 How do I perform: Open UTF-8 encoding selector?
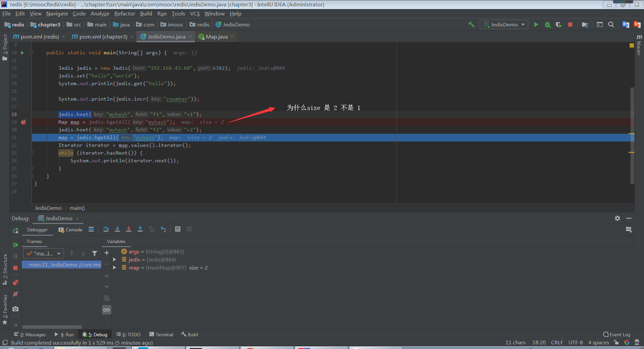click(x=576, y=342)
